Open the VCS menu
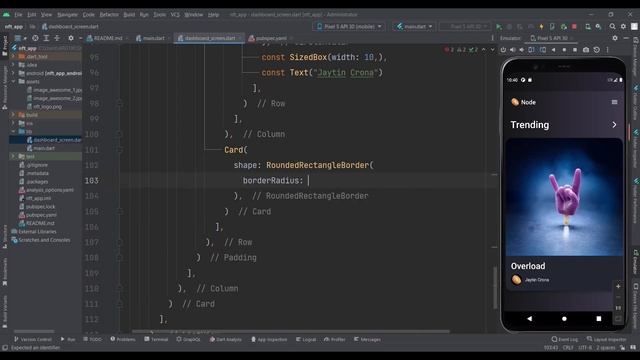 (175, 15)
